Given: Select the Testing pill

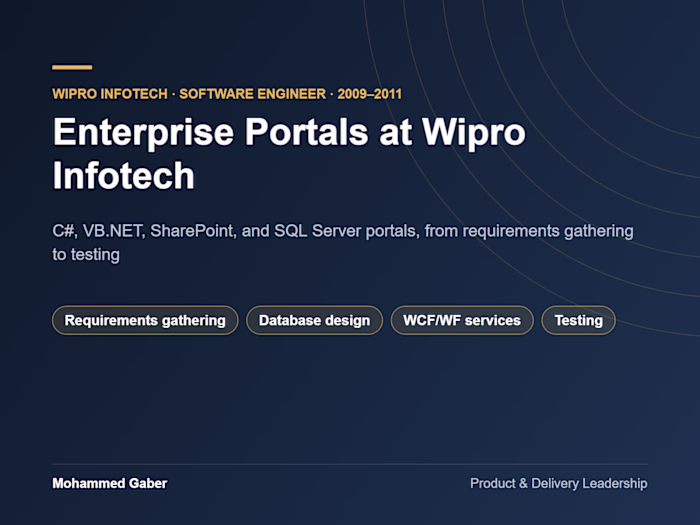Looking at the screenshot, I should 579,320.
